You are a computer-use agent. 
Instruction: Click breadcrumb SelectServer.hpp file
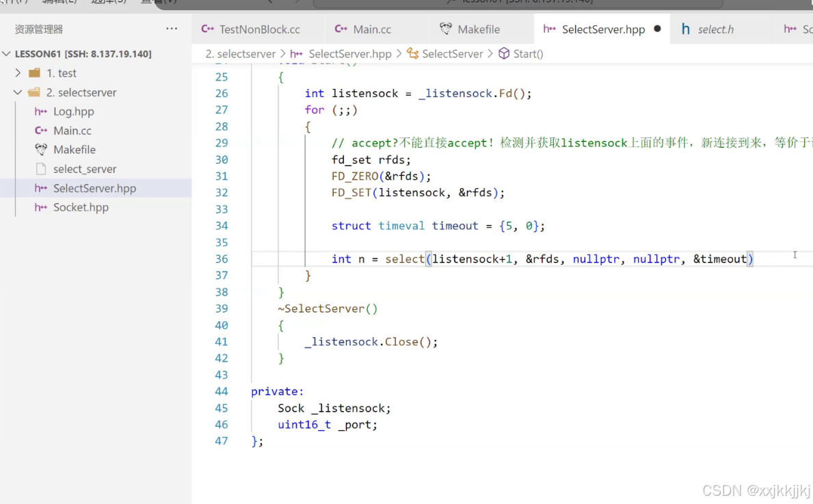coord(350,54)
